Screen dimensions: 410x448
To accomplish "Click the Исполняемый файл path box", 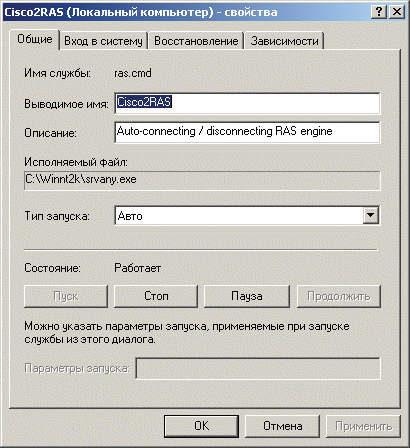I will click(x=202, y=181).
